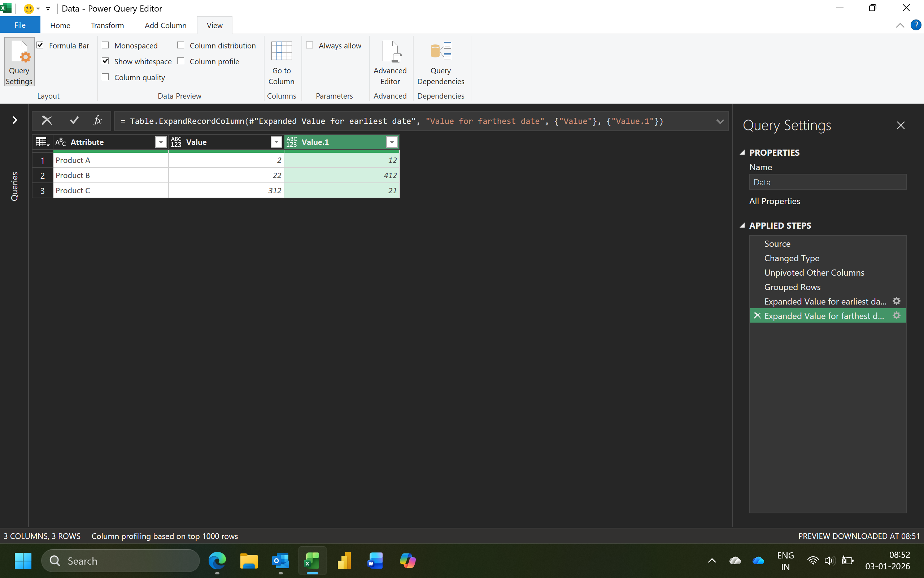Change the Value column data type icon
The width and height of the screenshot is (924, 578).
point(176,142)
